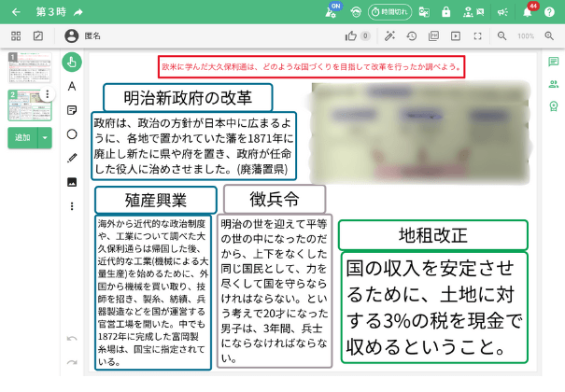Open the history clock icon
Image resolution: width=565 pixels, height=392 pixels.
[411, 35]
